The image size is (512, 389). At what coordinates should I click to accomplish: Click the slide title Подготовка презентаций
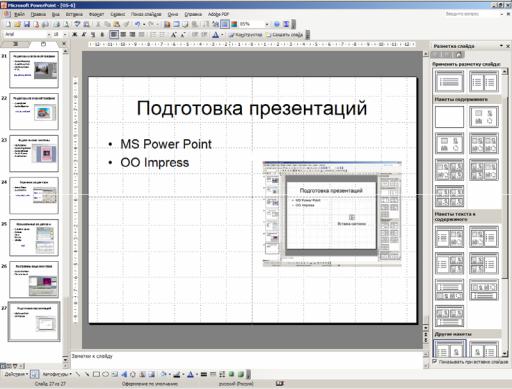(252, 108)
